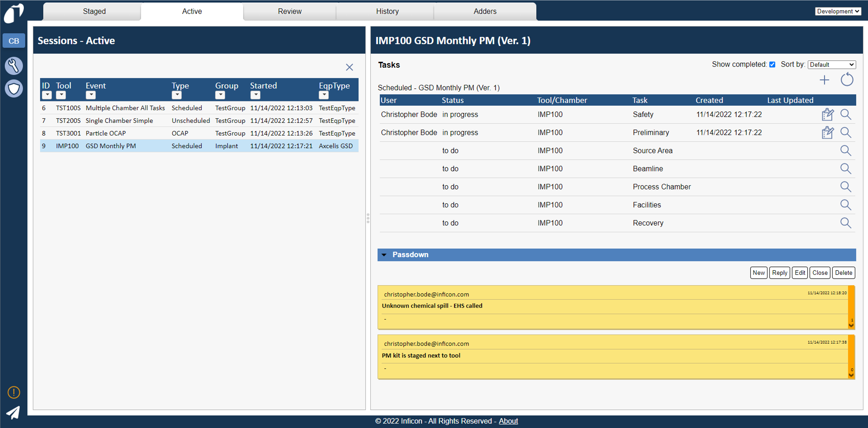Click the Reply passdown button
868x428 pixels.
779,273
